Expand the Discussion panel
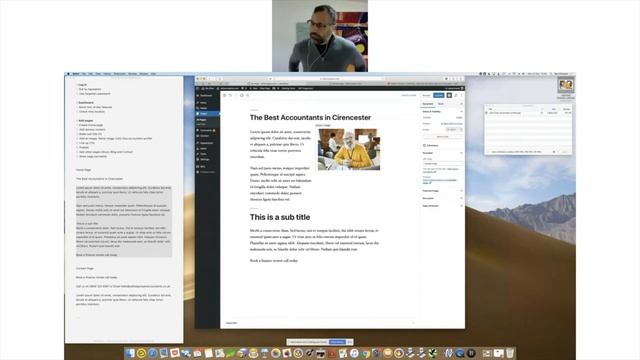This screenshot has height=360, width=640. tap(442, 198)
